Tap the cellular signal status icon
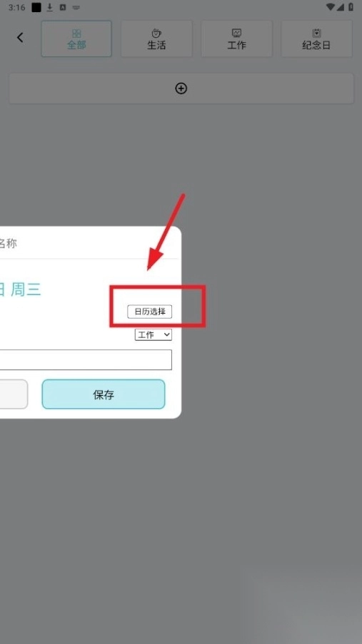Image resolution: width=362 pixels, height=644 pixels. (341, 7)
